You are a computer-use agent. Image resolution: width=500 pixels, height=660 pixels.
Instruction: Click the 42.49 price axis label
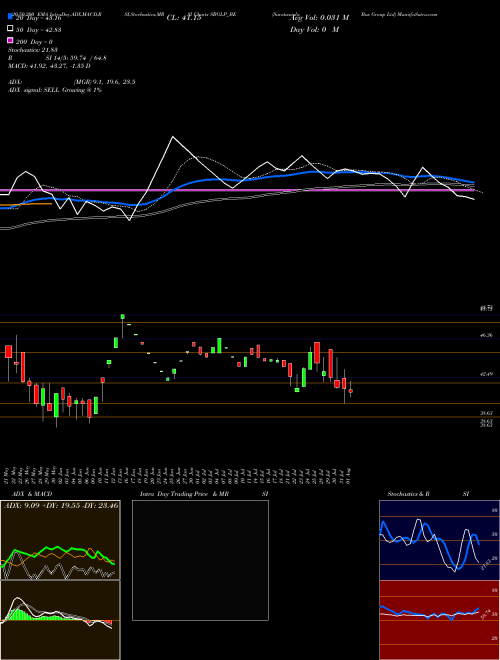[486, 374]
